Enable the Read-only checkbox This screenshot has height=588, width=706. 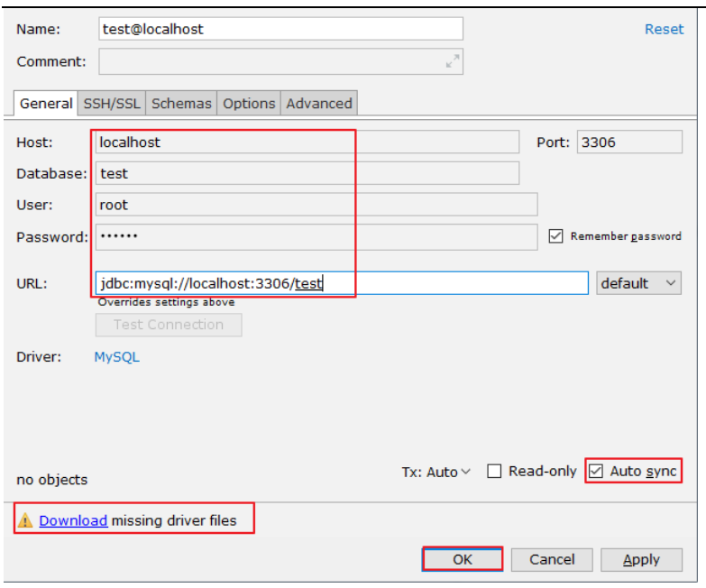(x=494, y=472)
